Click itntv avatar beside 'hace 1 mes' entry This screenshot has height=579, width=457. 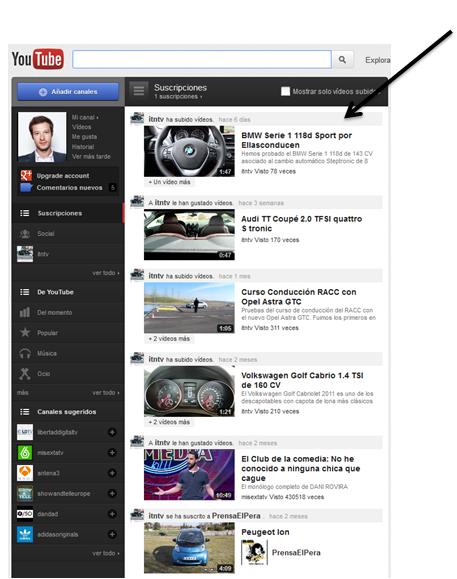(137, 275)
